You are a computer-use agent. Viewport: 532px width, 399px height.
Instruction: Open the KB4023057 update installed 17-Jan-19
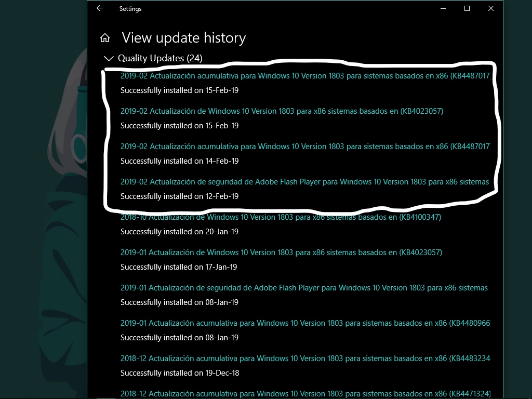[x=281, y=252]
